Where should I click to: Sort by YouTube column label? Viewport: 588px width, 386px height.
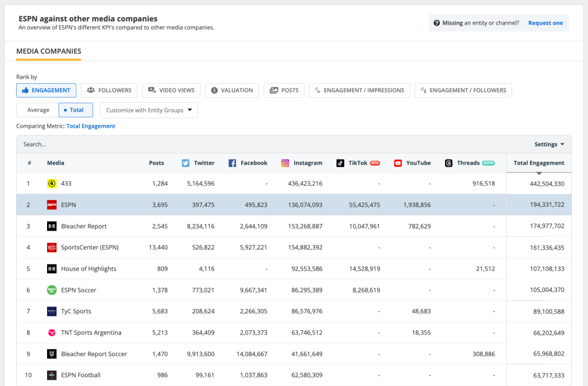(x=419, y=163)
